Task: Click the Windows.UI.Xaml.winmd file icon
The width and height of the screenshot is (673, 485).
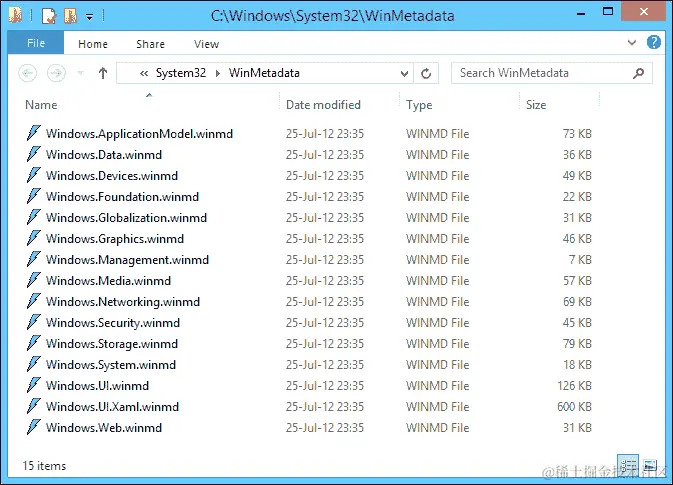Action: coord(34,407)
